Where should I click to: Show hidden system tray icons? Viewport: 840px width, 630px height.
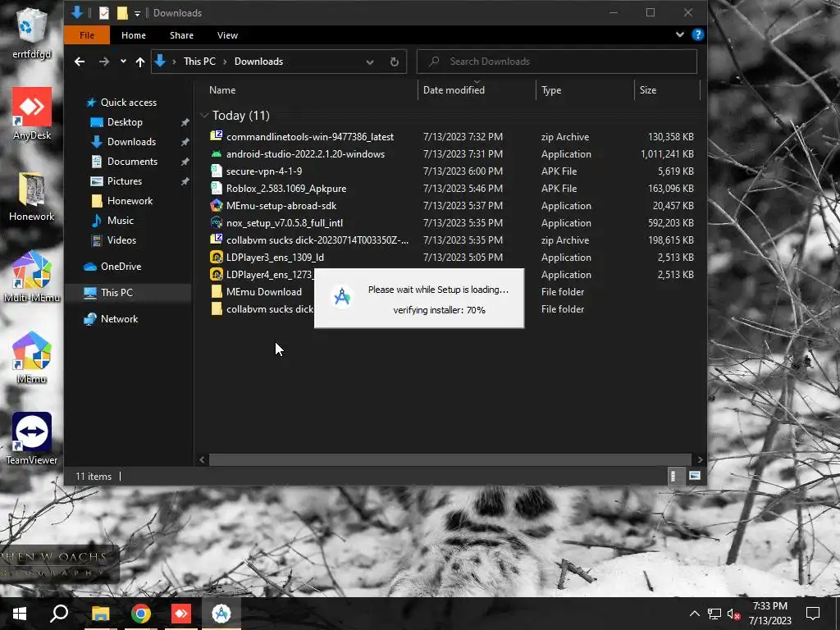[x=694, y=614]
